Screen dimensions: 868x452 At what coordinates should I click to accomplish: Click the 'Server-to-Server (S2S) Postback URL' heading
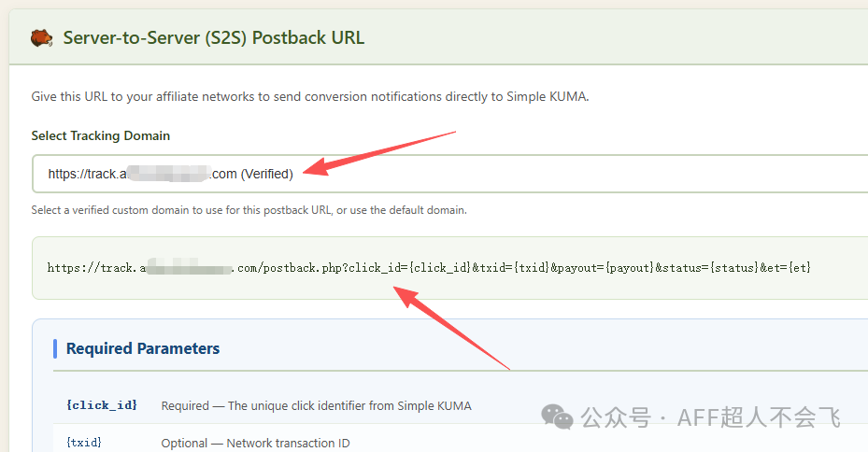click(214, 37)
